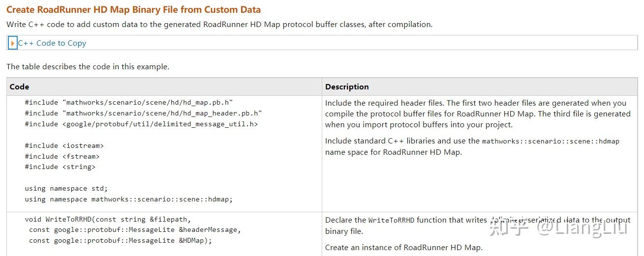Viewport: 644px width, 256px height.
Task: Click the "Description" column header
Action: click(x=347, y=86)
